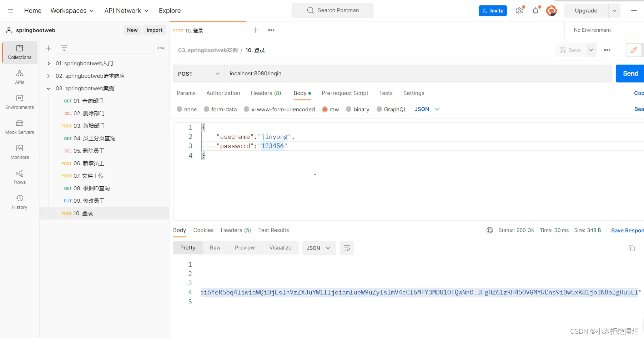
Task: Open the Save options arrow
Action: [591, 50]
